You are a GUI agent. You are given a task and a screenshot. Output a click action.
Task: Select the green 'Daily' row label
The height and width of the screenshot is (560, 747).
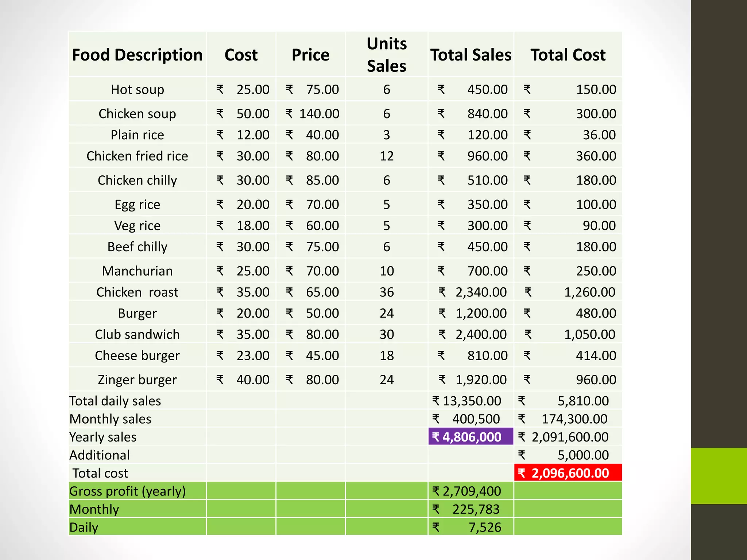[x=84, y=528]
